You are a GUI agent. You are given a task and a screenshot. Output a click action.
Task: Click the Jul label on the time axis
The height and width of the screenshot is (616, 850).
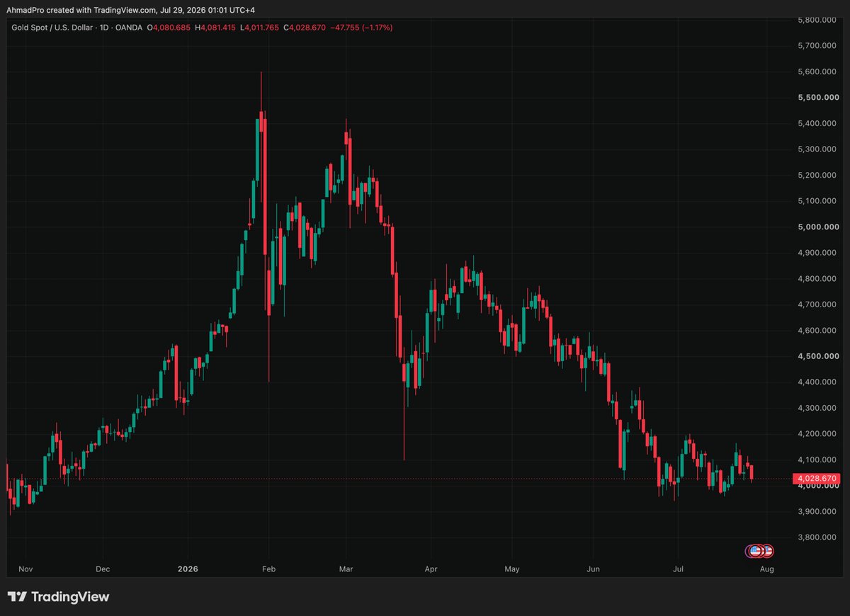[678, 569]
